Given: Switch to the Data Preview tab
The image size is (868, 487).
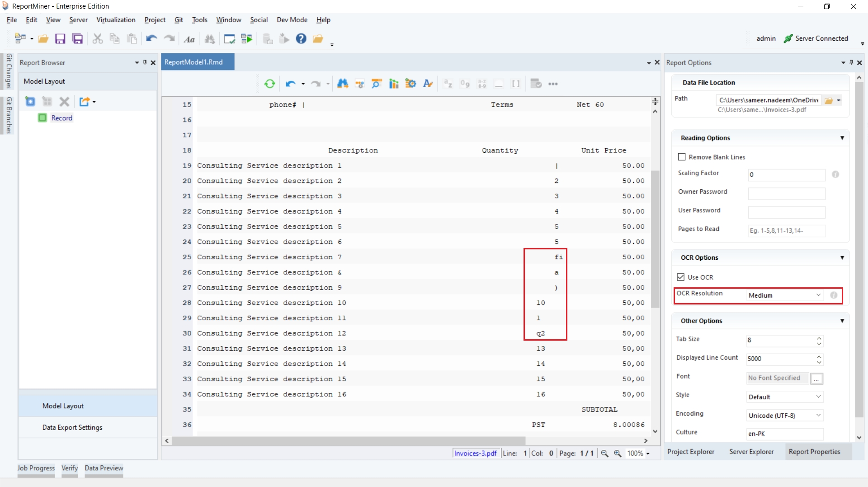Looking at the screenshot, I should tap(104, 468).
